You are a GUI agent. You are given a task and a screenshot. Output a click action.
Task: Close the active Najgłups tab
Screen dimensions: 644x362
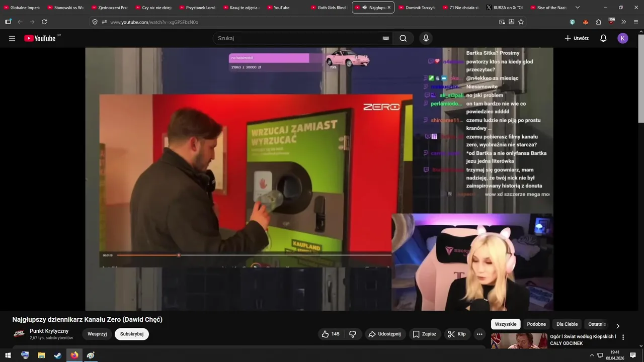[x=389, y=8]
